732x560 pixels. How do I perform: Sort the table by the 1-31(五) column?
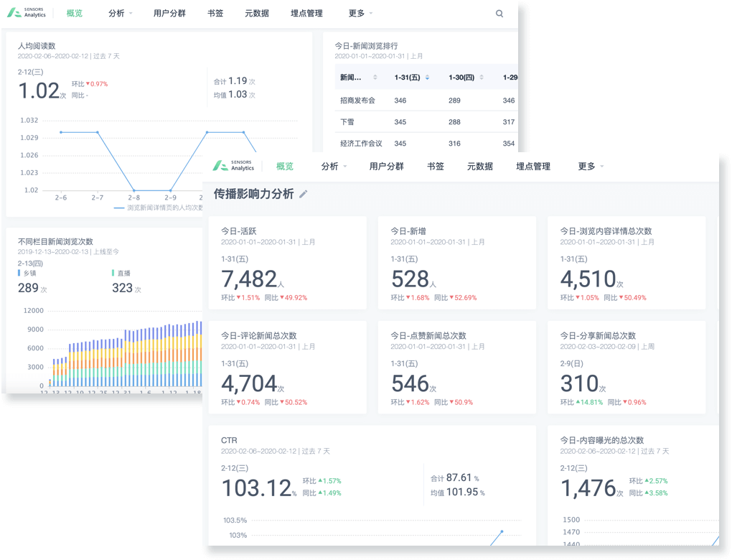point(427,78)
